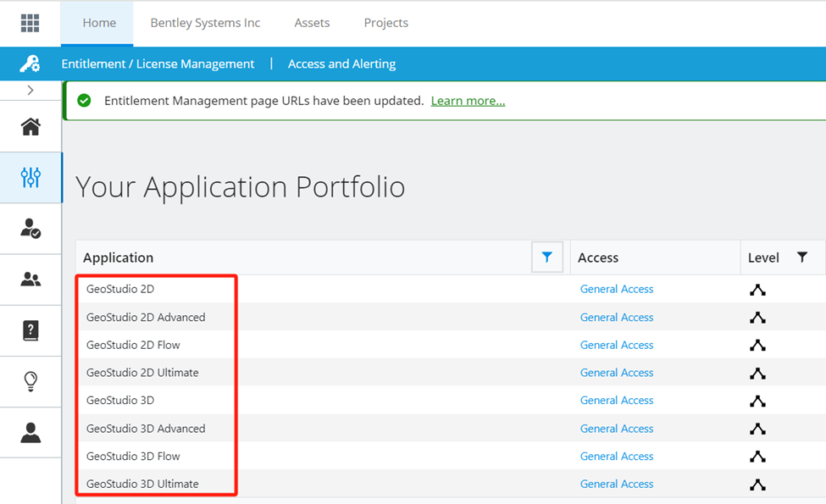Open the Level column filter
This screenshot has height=504, width=826.
802,258
